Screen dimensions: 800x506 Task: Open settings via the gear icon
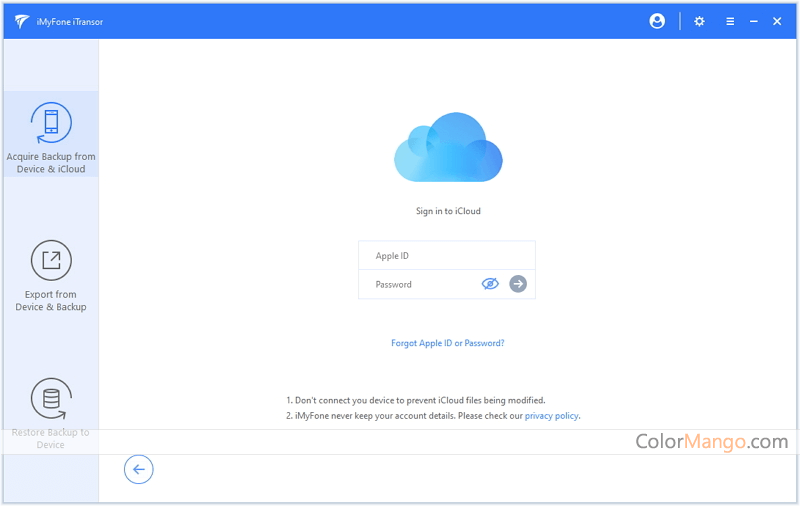coord(699,21)
